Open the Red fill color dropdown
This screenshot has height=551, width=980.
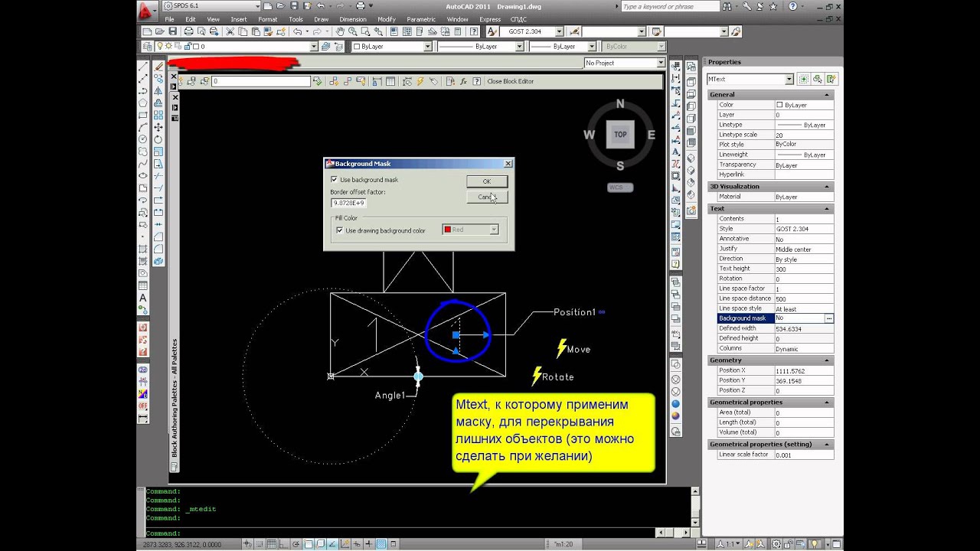[x=494, y=230]
